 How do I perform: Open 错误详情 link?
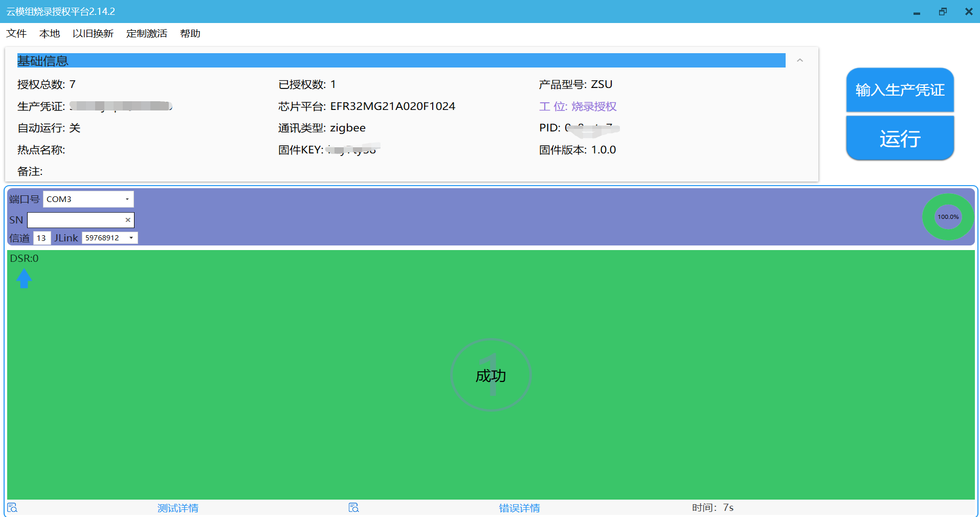click(520, 508)
